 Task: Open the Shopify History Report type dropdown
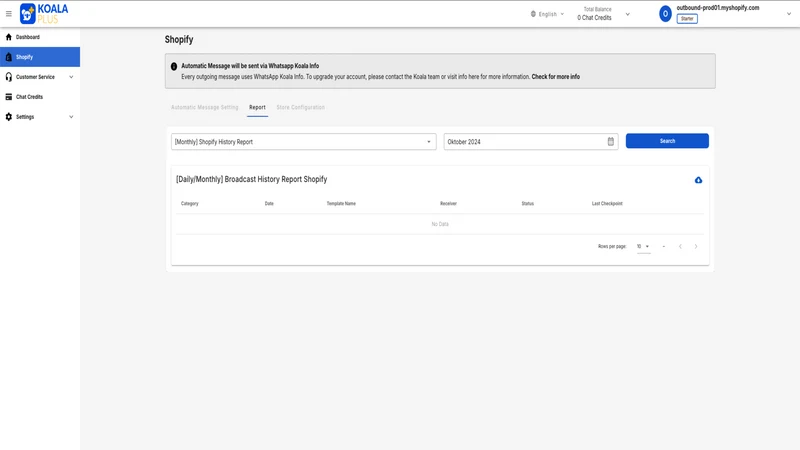click(304, 142)
